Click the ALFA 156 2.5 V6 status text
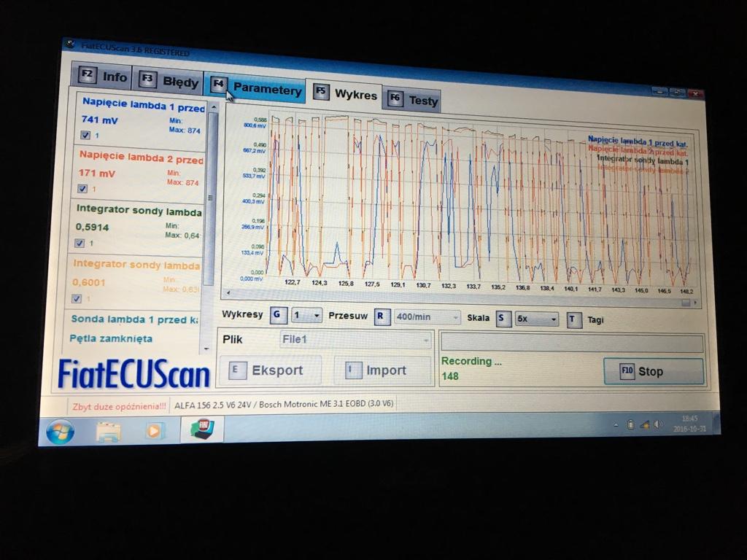The height and width of the screenshot is (560, 747). point(284,404)
